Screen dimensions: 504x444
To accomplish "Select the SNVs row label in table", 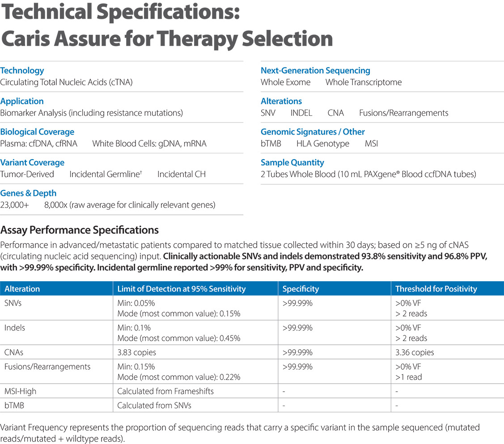I will [13, 302].
